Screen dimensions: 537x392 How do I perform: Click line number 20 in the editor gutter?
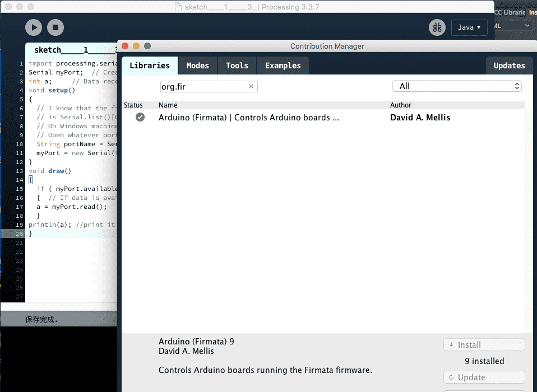pyautogui.click(x=20, y=234)
